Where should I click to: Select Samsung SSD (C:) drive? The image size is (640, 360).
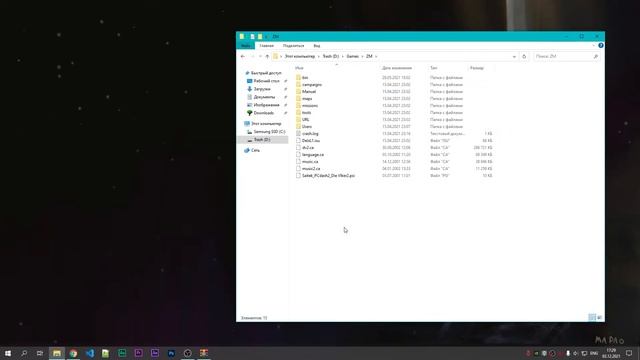(x=266, y=131)
